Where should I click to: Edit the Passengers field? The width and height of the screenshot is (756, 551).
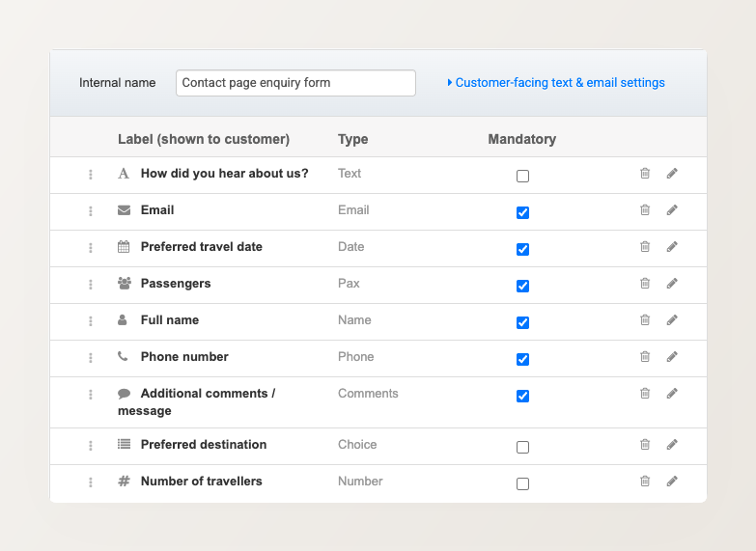(x=672, y=283)
